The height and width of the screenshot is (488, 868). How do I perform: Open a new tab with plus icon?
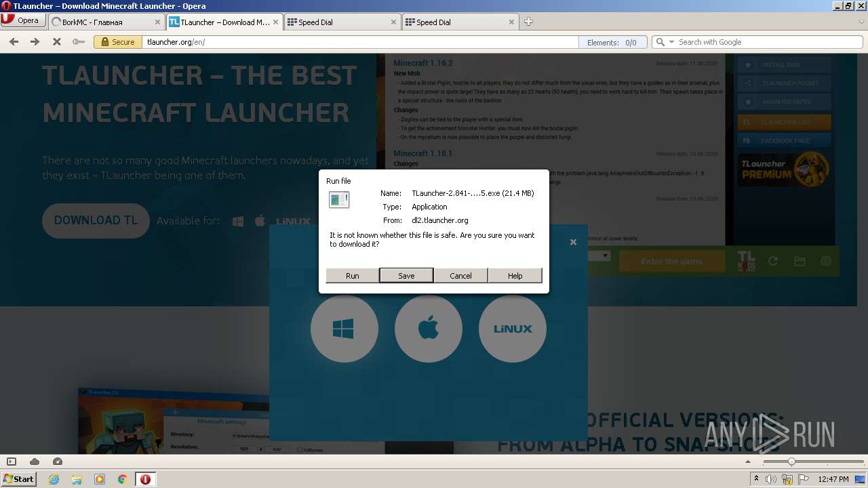pos(528,22)
